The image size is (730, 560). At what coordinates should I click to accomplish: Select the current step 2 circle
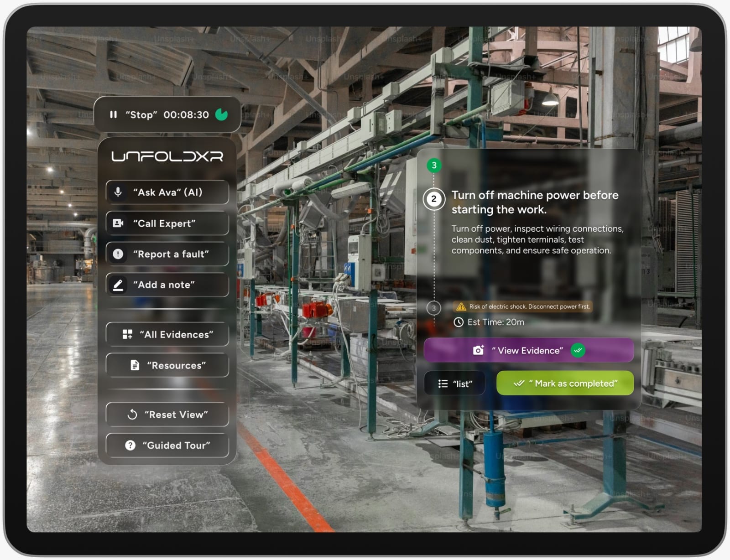434,199
